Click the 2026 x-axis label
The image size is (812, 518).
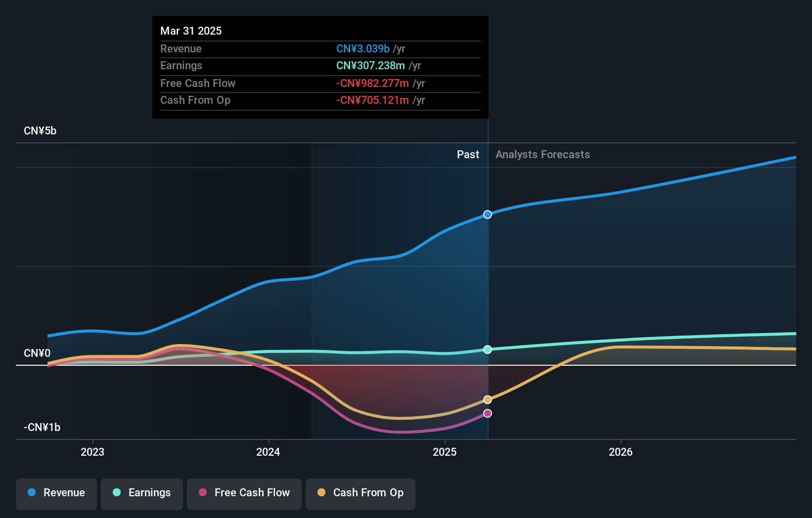621,452
